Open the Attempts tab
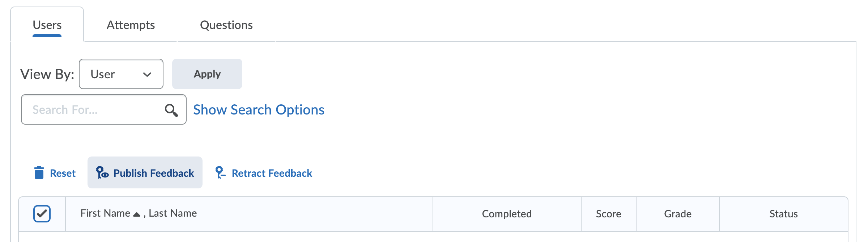868x242 pixels. pyautogui.click(x=131, y=25)
